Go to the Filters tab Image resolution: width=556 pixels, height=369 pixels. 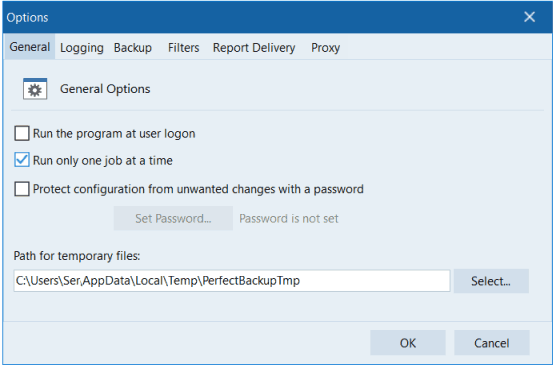coord(183,47)
